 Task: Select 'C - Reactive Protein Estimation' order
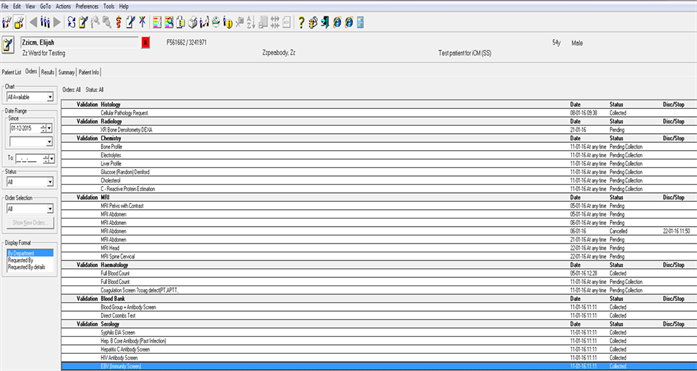pos(379,189)
